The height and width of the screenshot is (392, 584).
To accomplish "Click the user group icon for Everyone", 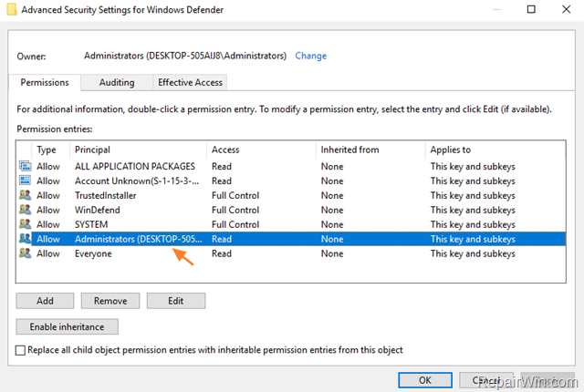I will 25,253.
